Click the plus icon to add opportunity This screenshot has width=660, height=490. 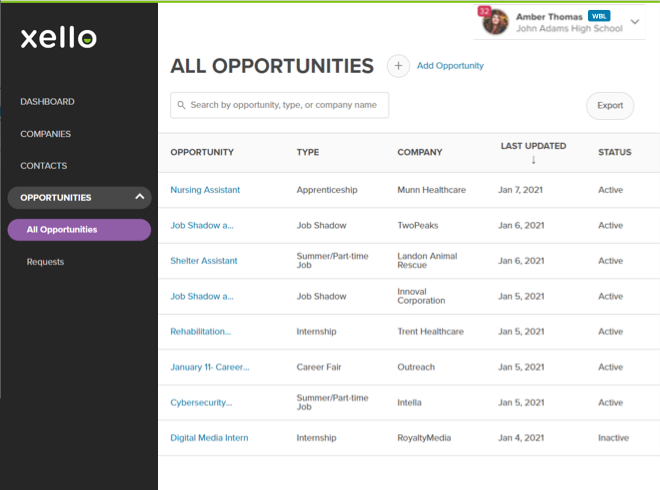coord(398,66)
